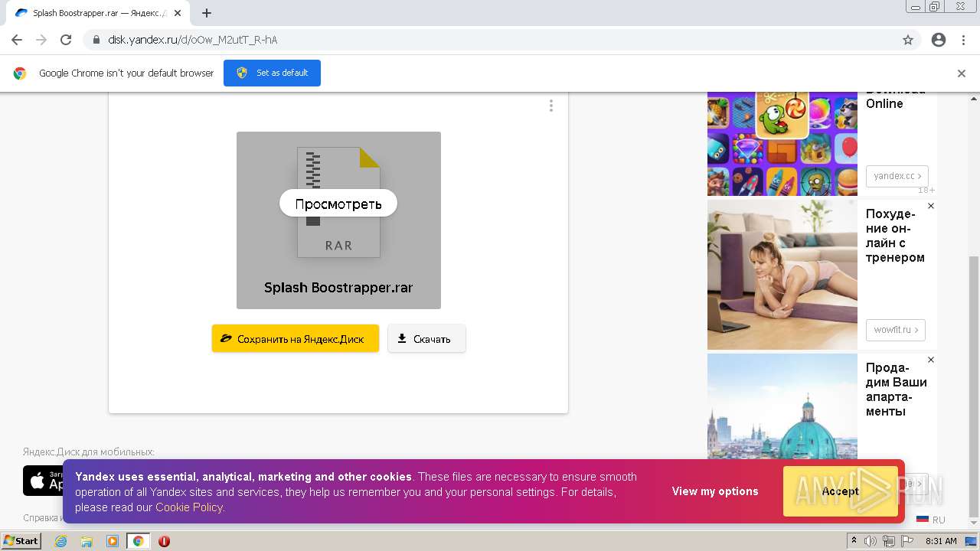Click View my options for cookies
This screenshot has height=551, width=980.
[715, 491]
